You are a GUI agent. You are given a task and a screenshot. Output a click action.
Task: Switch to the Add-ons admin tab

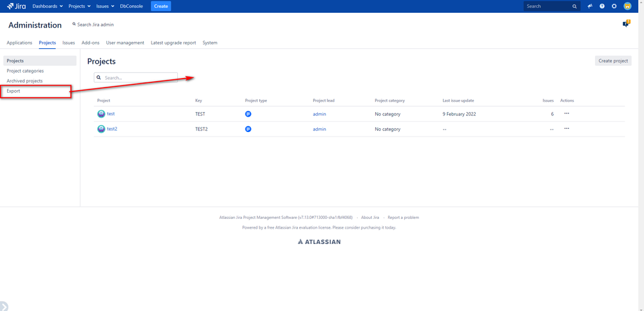(90, 42)
